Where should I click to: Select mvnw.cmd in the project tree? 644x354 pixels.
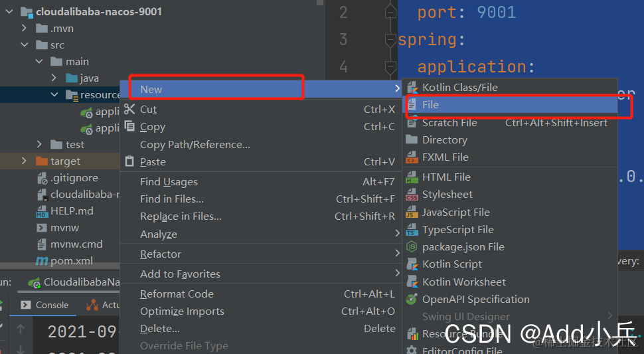coord(76,244)
